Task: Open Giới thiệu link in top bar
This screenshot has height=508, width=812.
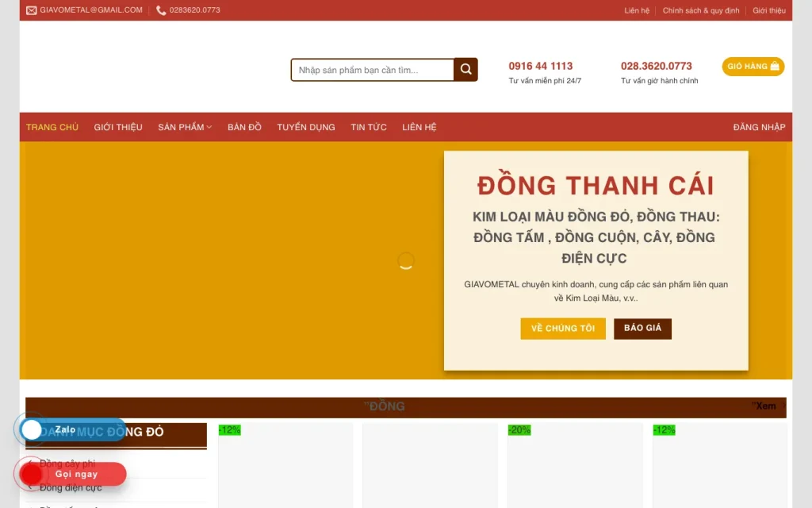Action: [769, 10]
